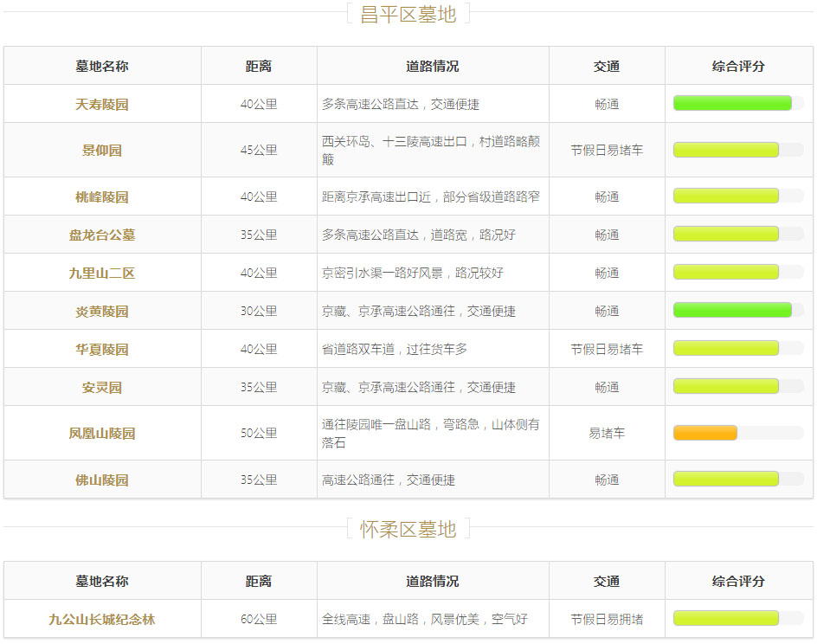Click the rating bar for 九公山长城纪念林
The height and width of the screenshot is (644, 817).
(726, 618)
